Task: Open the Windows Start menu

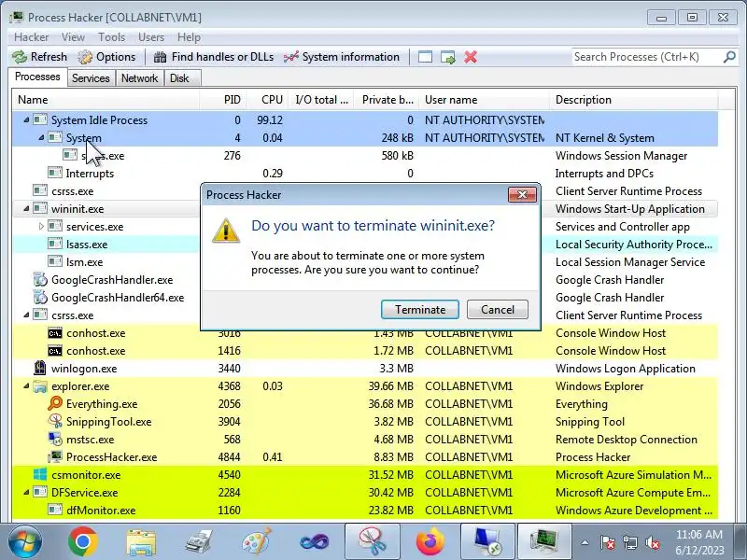Action: pyautogui.click(x=25, y=542)
